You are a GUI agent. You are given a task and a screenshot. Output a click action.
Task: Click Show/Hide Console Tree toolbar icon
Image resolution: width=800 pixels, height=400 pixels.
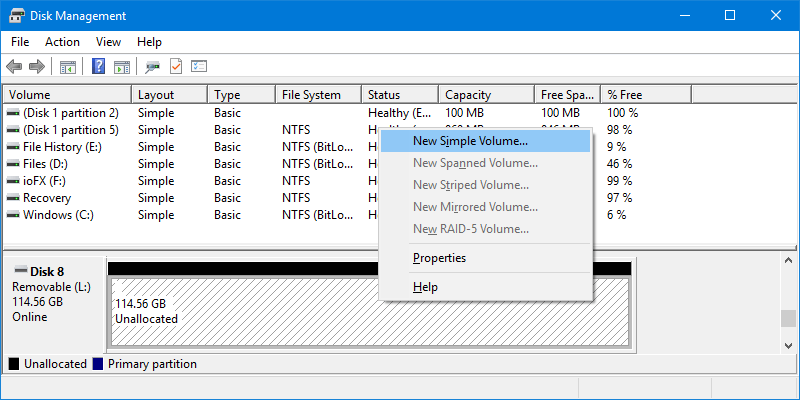68,67
